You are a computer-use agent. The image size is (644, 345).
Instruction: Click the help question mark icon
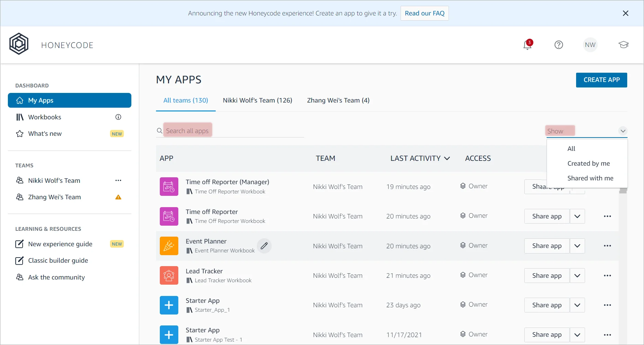click(x=559, y=45)
